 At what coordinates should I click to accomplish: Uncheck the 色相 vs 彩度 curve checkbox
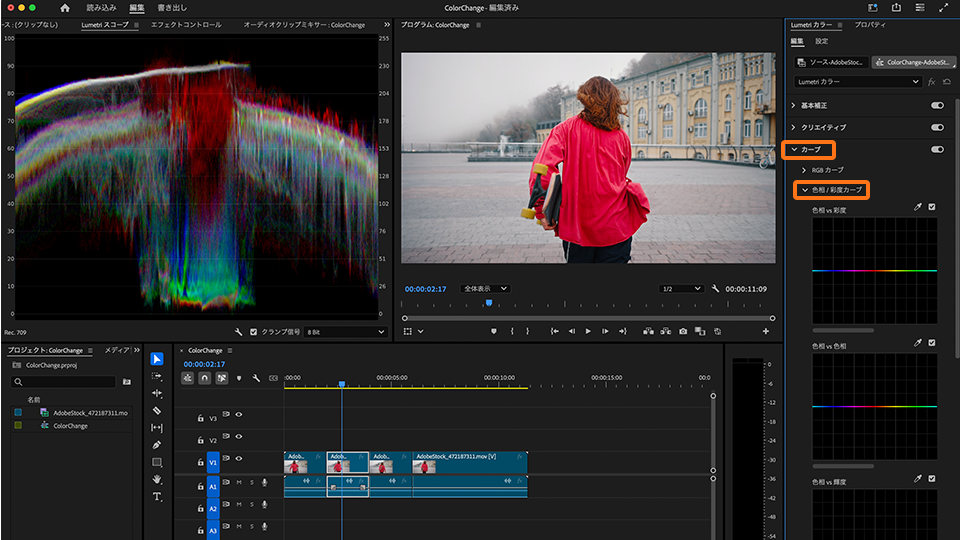pyautogui.click(x=932, y=207)
